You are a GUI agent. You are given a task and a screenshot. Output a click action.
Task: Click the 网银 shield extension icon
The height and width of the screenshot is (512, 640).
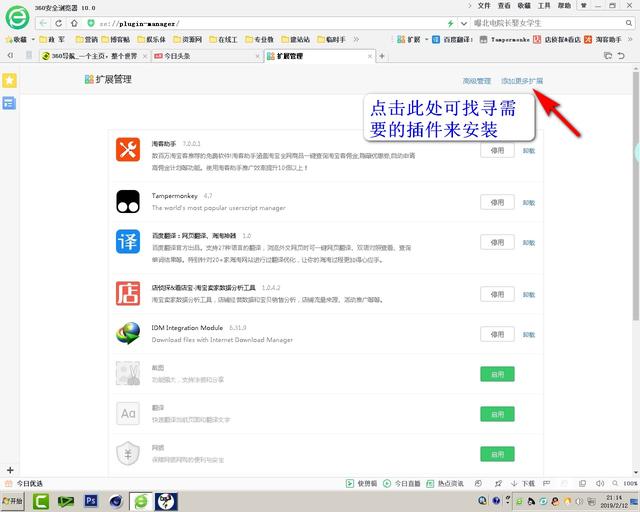pyautogui.click(x=128, y=453)
